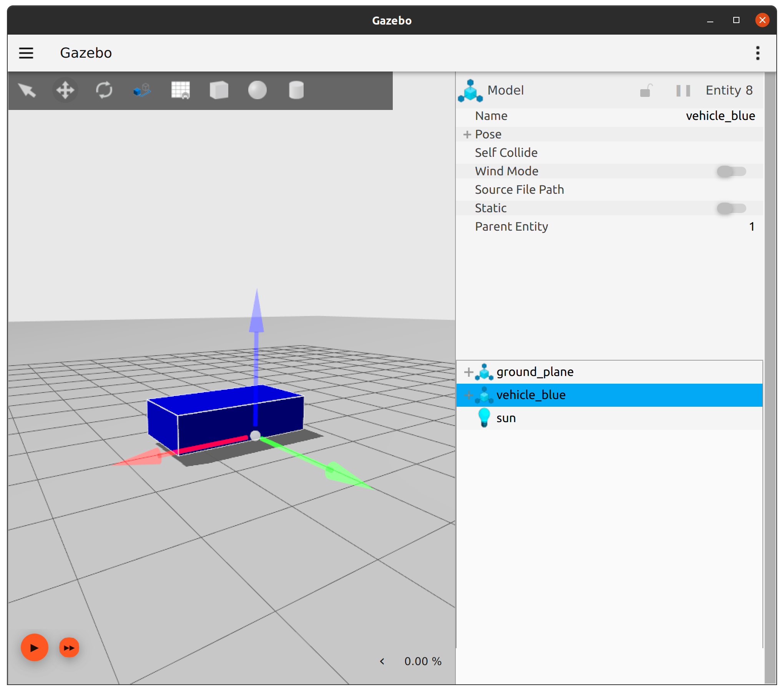Image resolution: width=784 pixels, height=692 pixels.
Task: Open the snap settings tool
Action: click(142, 91)
